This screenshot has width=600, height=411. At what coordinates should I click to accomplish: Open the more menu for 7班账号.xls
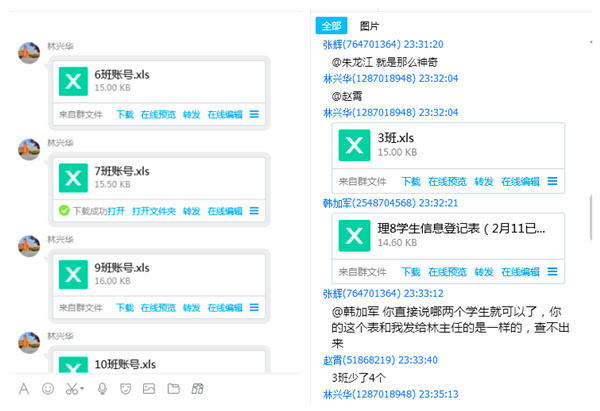[254, 211]
